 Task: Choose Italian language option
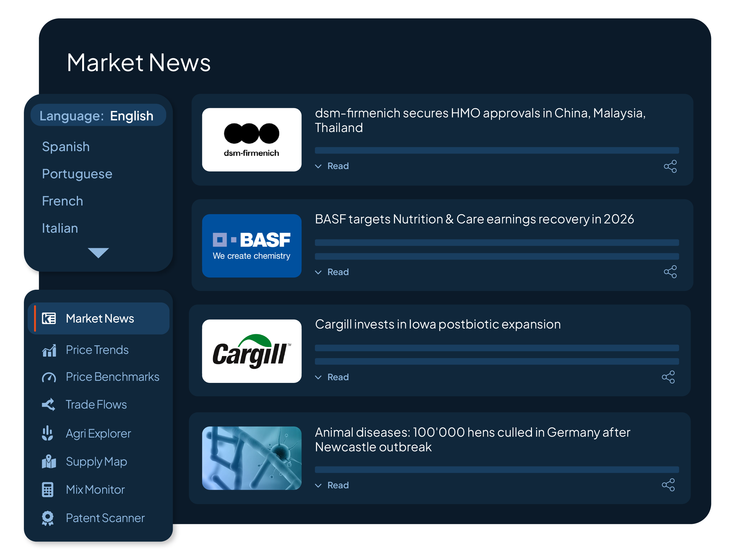pos(60,228)
